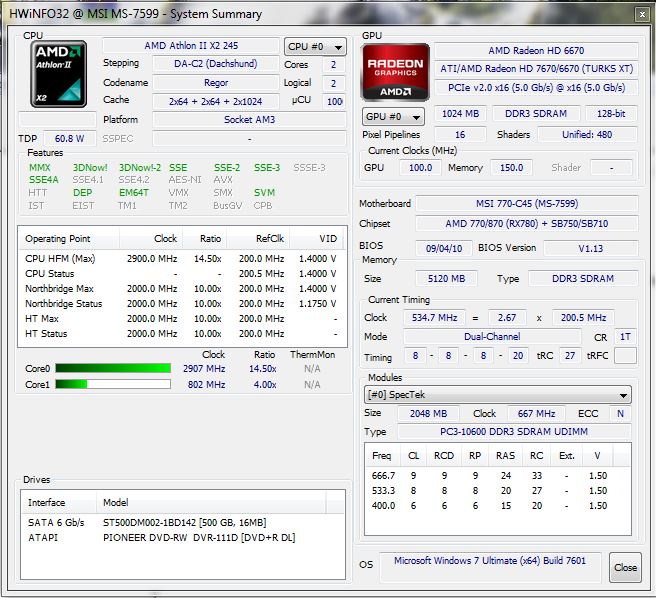The image size is (656, 598).
Task: Click the 5120 MB memory size field
Action: (446, 279)
